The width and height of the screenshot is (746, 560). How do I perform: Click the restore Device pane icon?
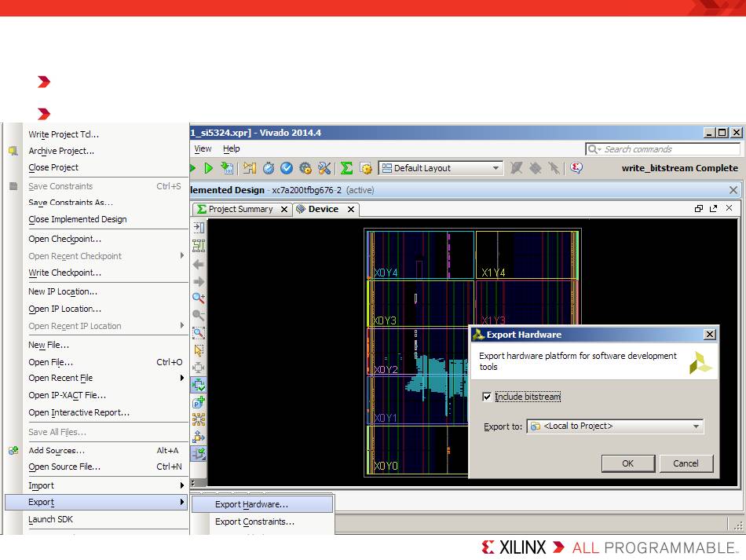[698, 208]
